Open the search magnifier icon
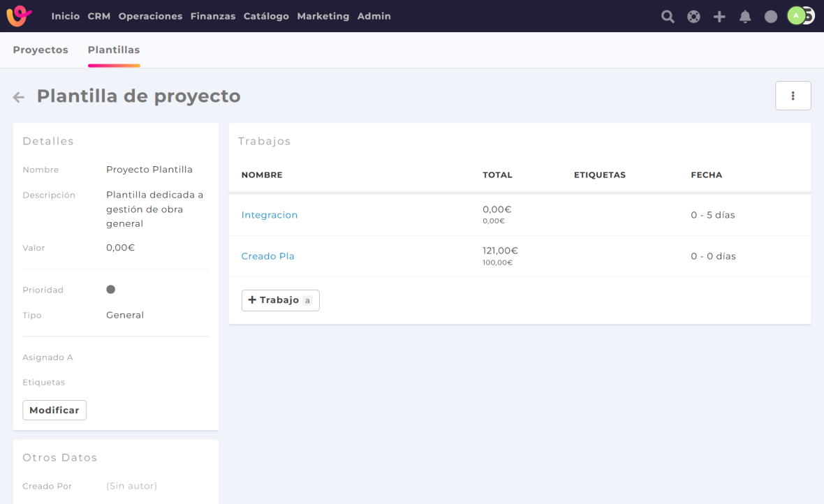 click(x=668, y=17)
